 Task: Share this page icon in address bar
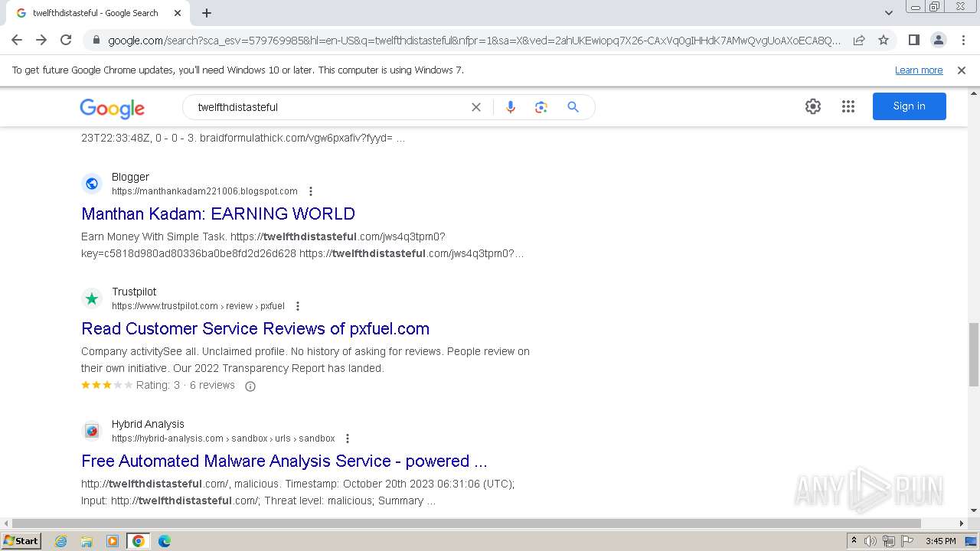(x=859, y=40)
